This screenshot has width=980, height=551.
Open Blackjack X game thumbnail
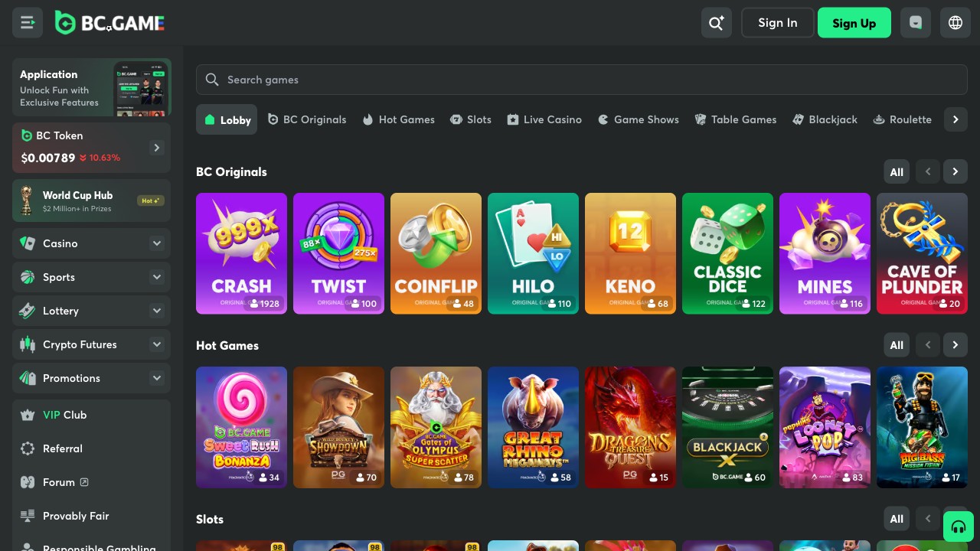click(727, 427)
